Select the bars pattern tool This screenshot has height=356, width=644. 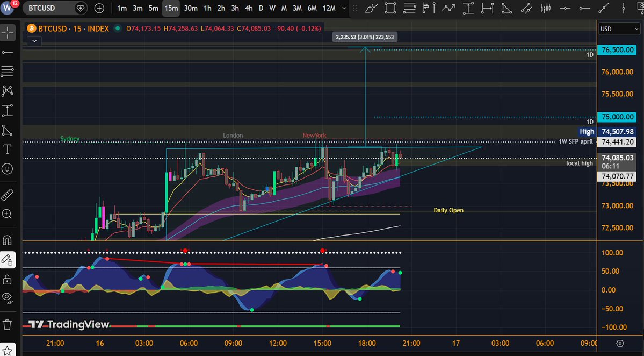[545, 8]
